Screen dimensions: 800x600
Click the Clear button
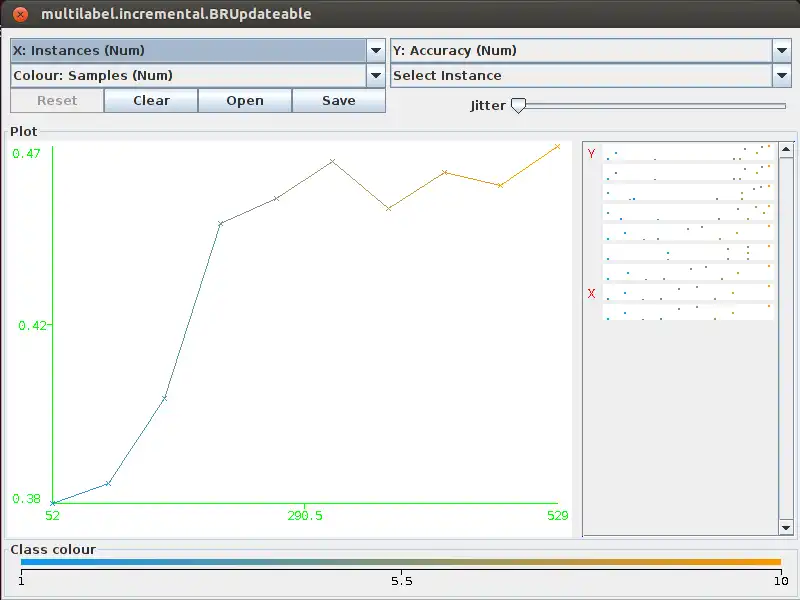tap(150, 100)
